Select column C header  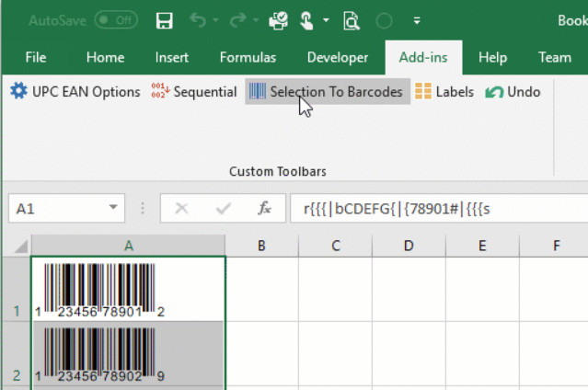tap(336, 246)
